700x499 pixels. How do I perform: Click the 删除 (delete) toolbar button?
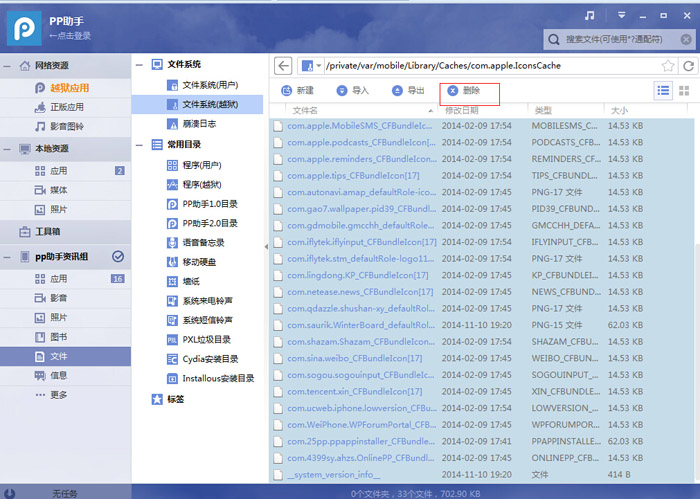point(463,91)
